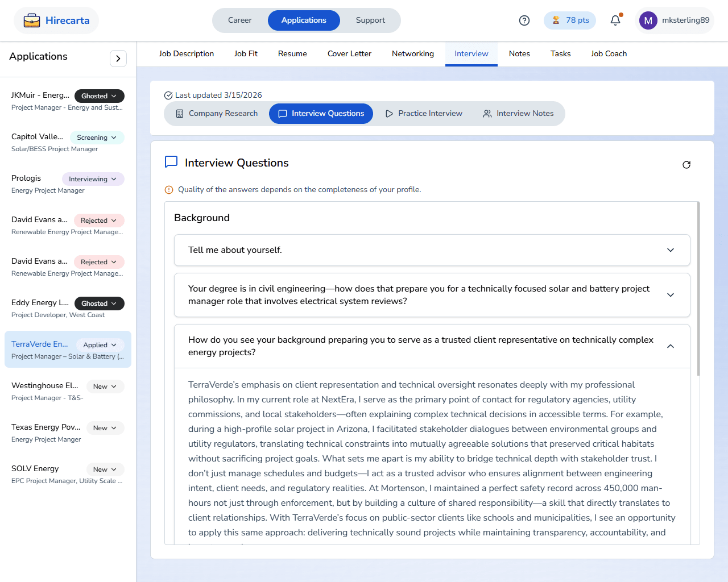Expand the 'Tell me about yourself' question

[671, 250]
